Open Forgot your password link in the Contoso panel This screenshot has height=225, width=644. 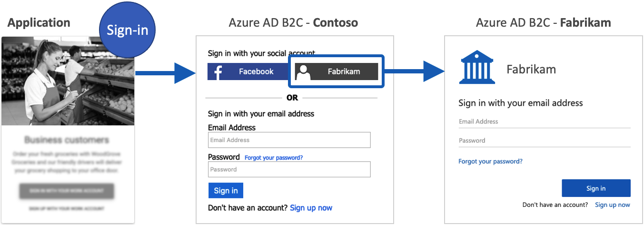click(x=274, y=158)
